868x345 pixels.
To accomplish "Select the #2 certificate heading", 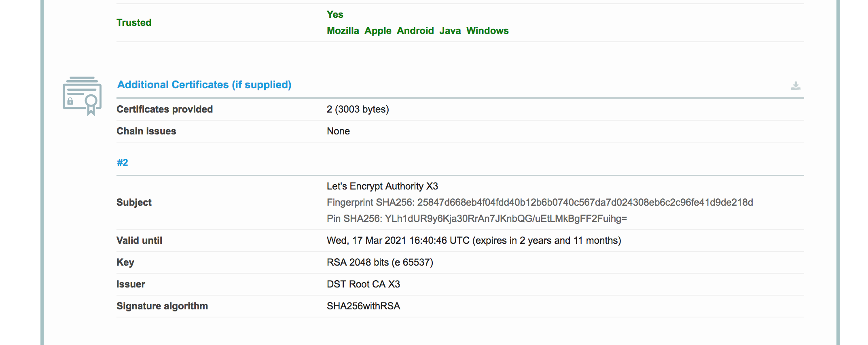I will (x=122, y=163).
